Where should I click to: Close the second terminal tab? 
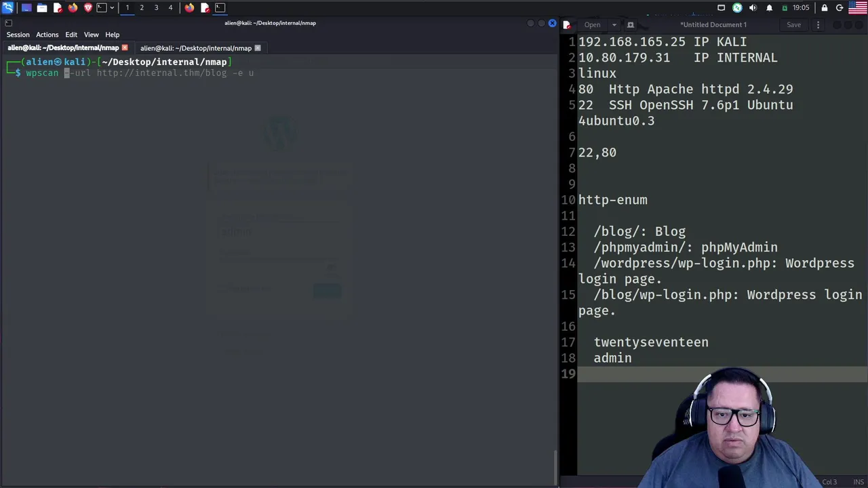pos(257,48)
